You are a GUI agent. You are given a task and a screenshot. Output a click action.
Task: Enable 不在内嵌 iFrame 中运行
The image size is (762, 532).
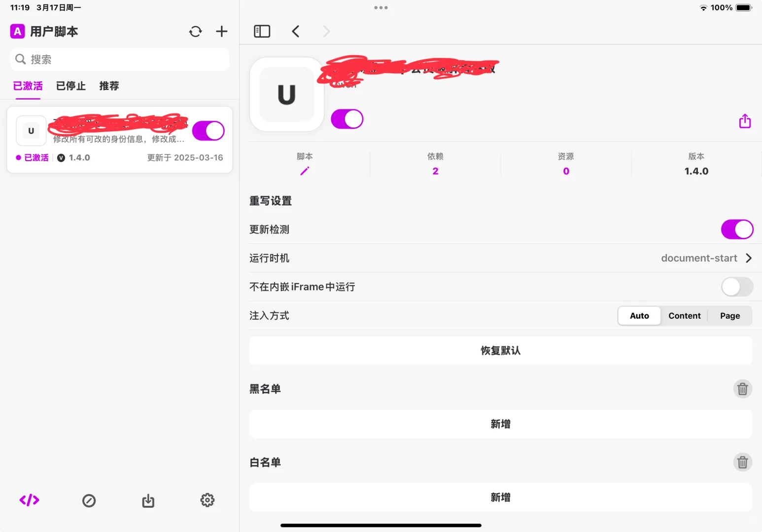pyautogui.click(x=737, y=287)
